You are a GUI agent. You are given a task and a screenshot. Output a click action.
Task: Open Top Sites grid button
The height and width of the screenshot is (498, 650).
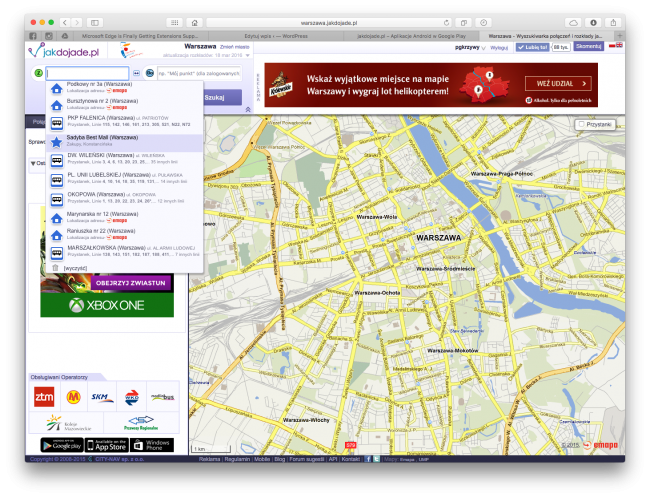175,22
